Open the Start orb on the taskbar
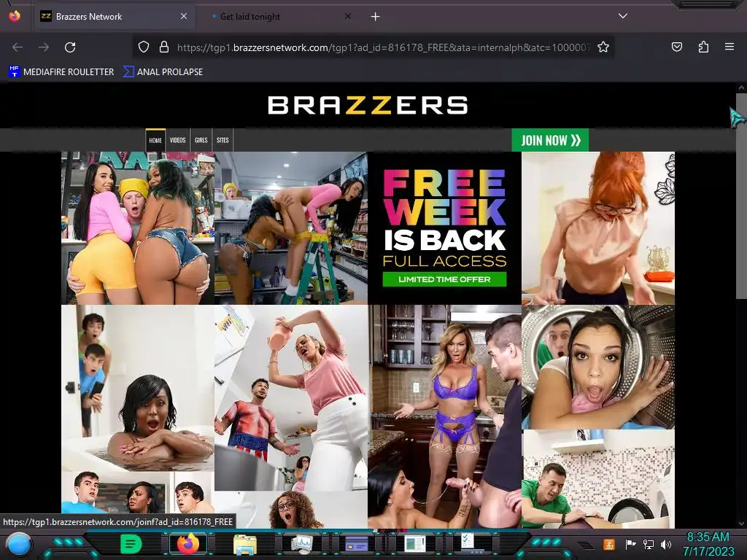The image size is (747, 560). click(x=19, y=545)
